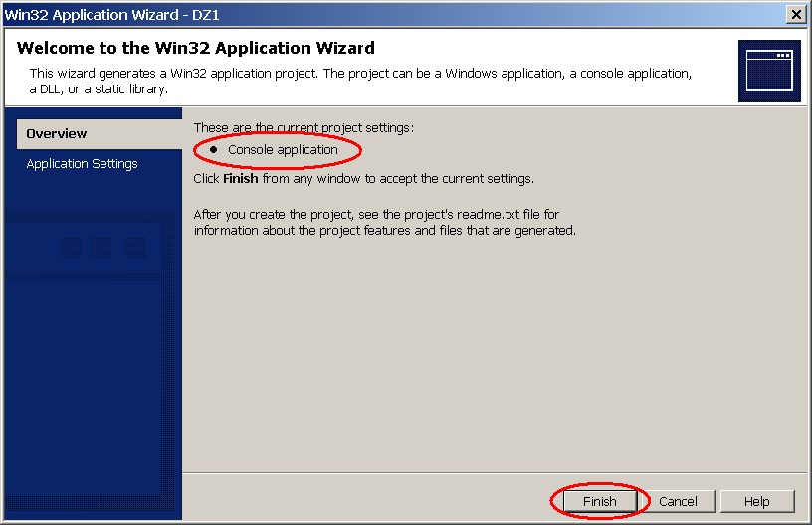Screen dimensions: 812x525
Task: Cancel the Win32 Application Wizard
Action: [678, 501]
